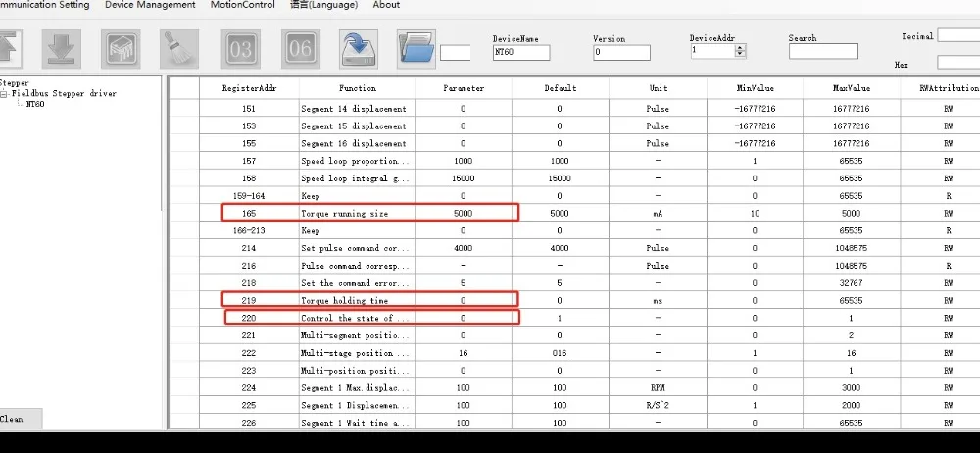980x453 pixels.
Task: Select the Segment 15 displacement cell
Action: [358, 126]
